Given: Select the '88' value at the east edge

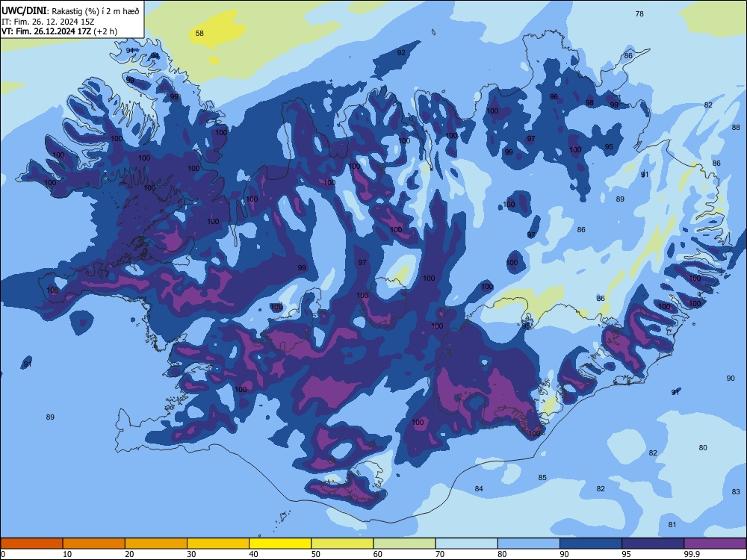Looking at the screenshot, I should click(736, 128).
